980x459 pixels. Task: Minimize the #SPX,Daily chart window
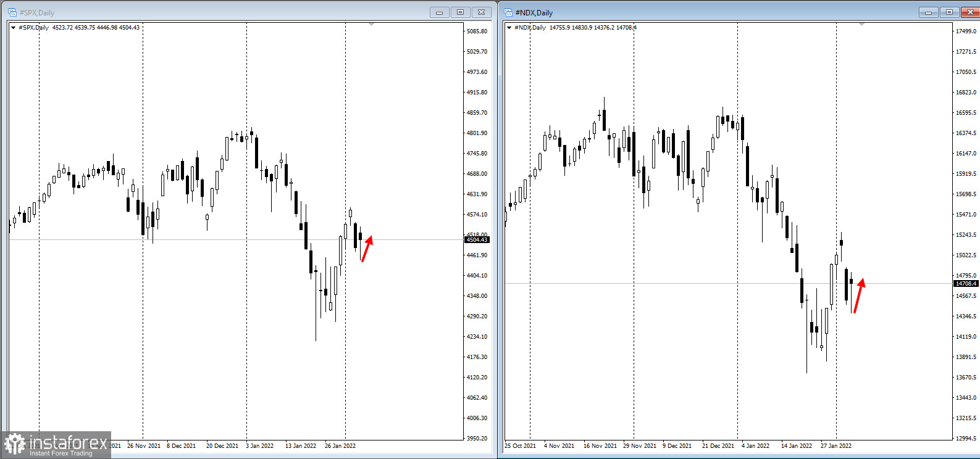pos(440,12)
